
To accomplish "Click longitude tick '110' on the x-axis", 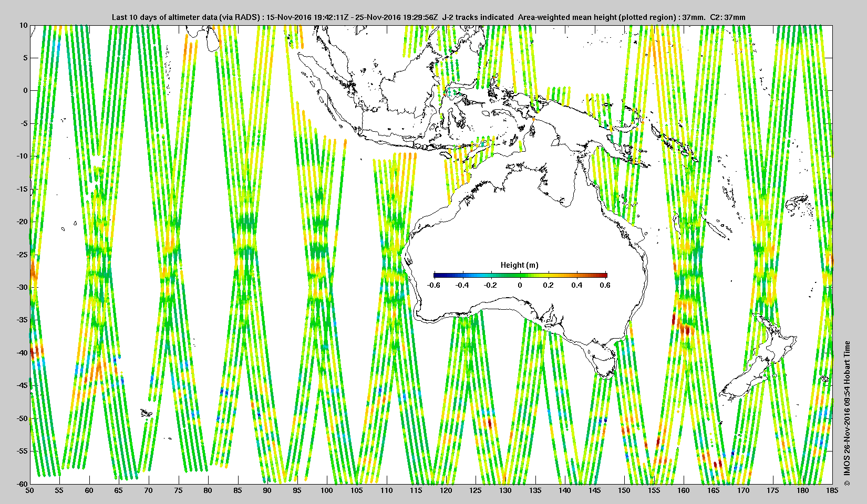I will pos(386,491).
